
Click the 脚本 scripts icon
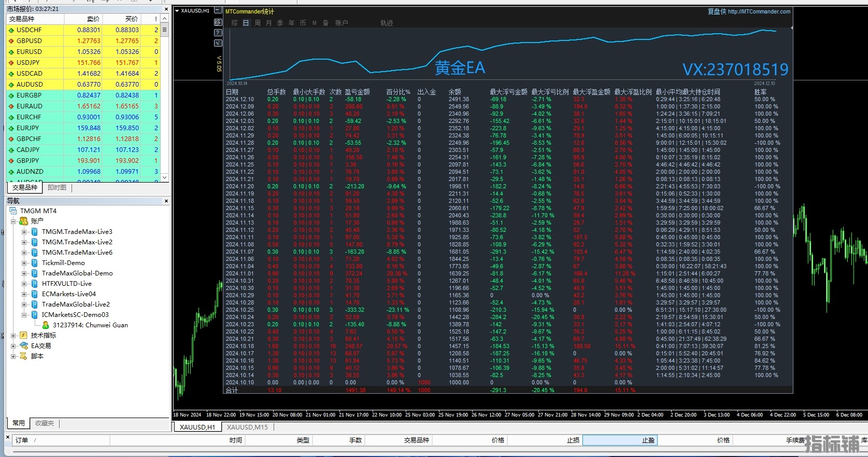(24, 356)
